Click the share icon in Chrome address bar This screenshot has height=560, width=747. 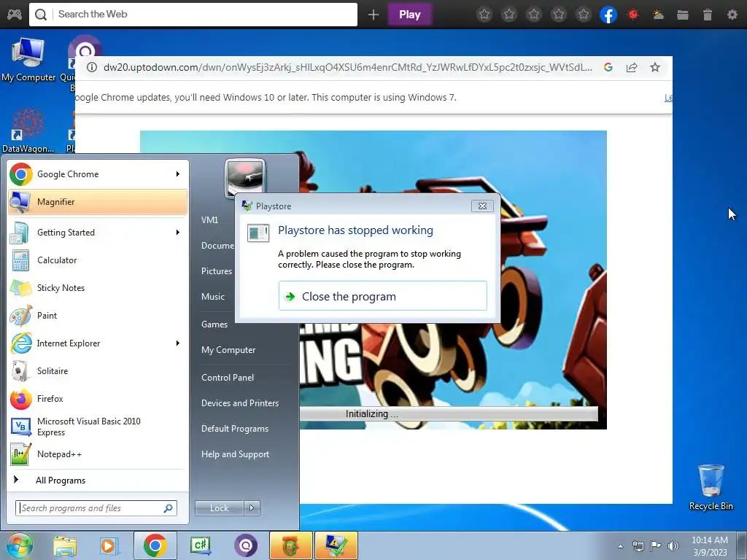coord(632,68)
